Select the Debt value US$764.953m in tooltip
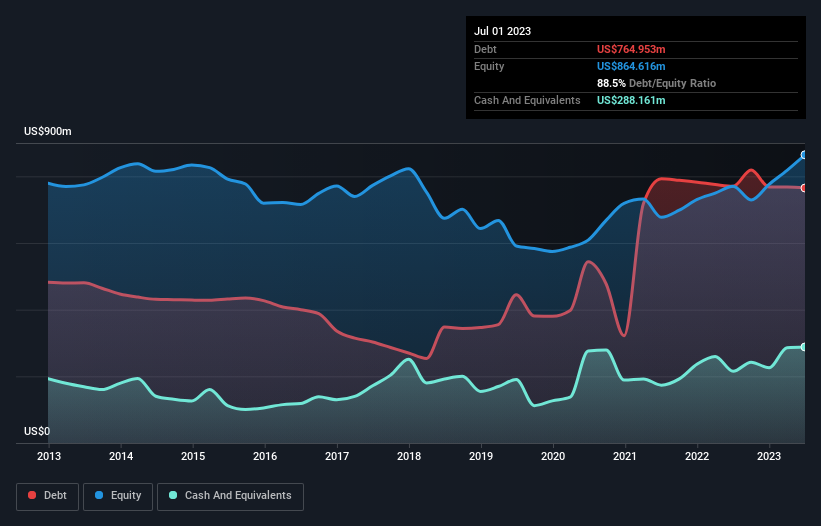The height and width of the screenshot is (526, 821). click(x=632, y=49)
